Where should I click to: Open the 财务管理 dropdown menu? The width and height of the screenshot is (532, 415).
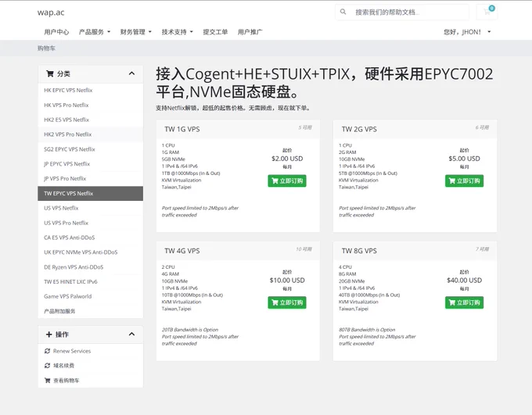(x=135, y=32)
